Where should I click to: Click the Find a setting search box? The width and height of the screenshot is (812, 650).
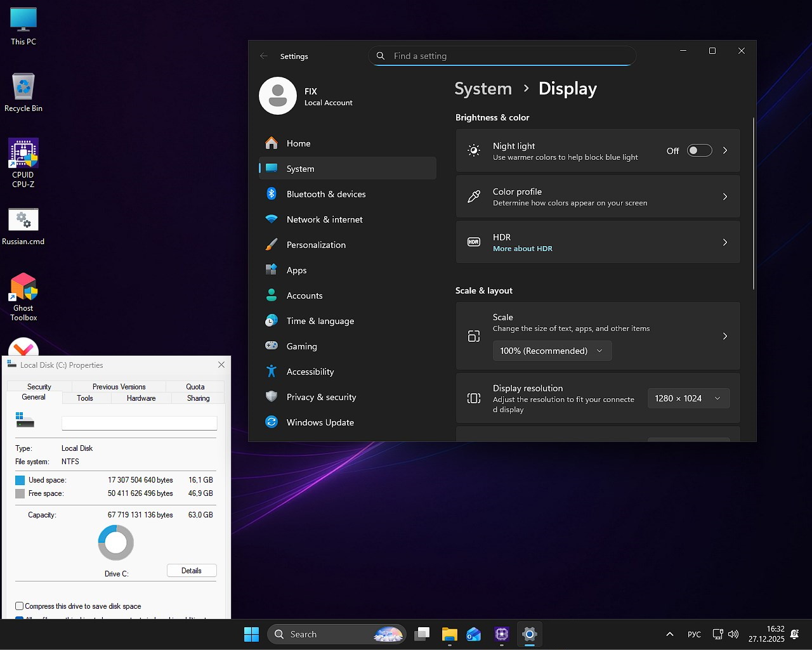click(x=502, y=56)
